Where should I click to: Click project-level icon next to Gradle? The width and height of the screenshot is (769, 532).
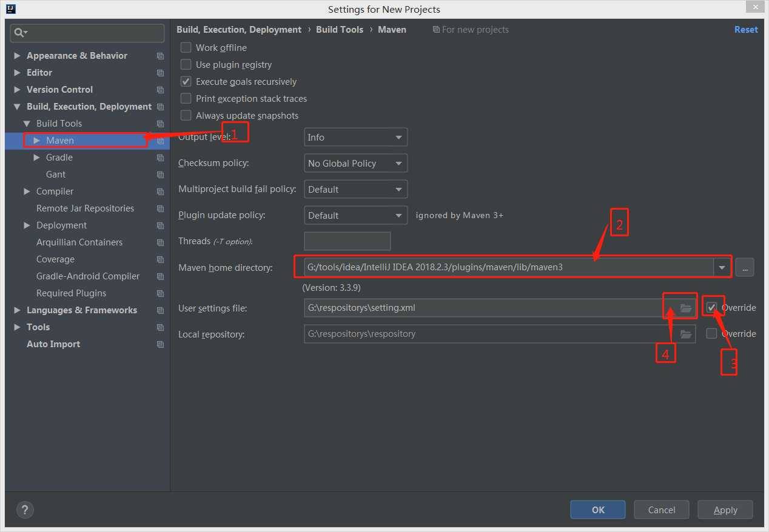160,158
